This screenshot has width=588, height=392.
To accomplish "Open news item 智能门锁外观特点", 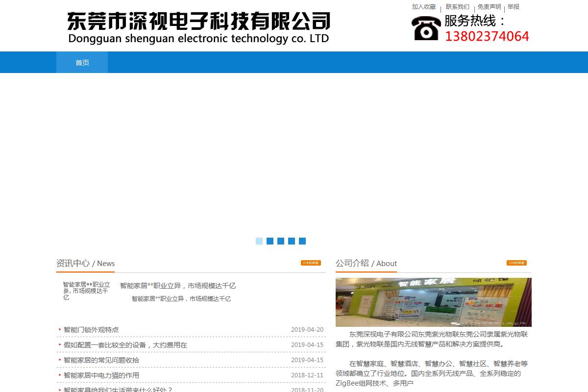I will pos(91,330).
